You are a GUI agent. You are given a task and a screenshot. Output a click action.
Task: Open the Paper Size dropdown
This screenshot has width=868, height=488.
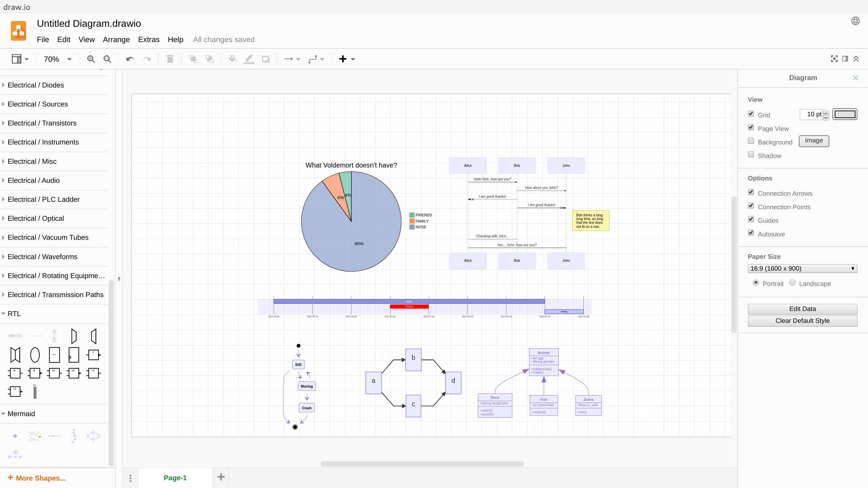[802, 269]
